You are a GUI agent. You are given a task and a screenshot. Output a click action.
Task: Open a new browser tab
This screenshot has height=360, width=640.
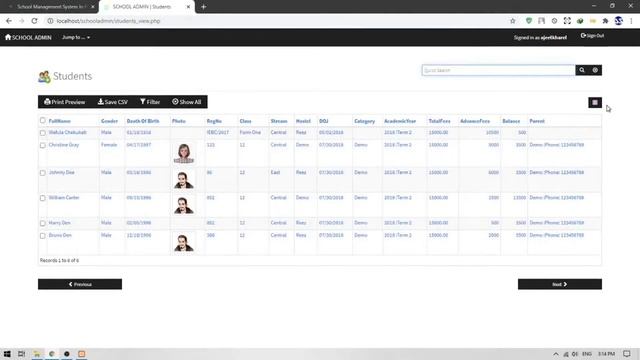(x=204, y=7)
